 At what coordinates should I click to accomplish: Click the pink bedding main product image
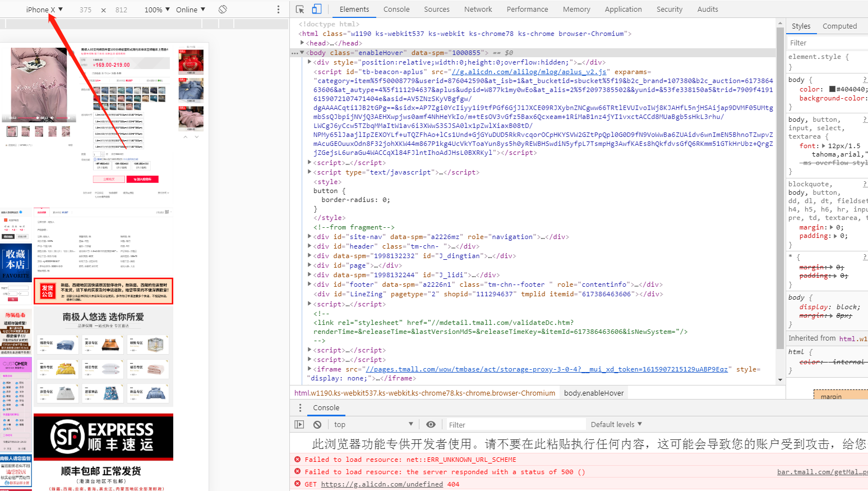(x=39, y=85)
